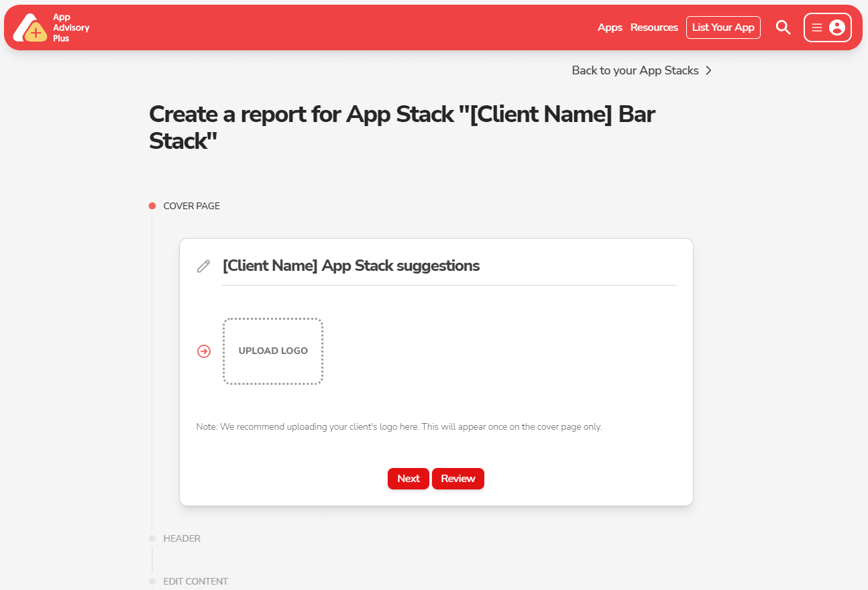
Task: Open the Apps menu item
Action: pyautogui.click(x=610, y=27)
